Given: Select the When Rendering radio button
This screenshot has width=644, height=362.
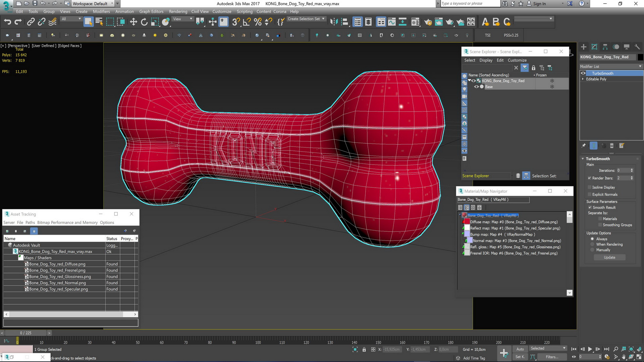Looking at the screenshot, I should tap(592, 244).
